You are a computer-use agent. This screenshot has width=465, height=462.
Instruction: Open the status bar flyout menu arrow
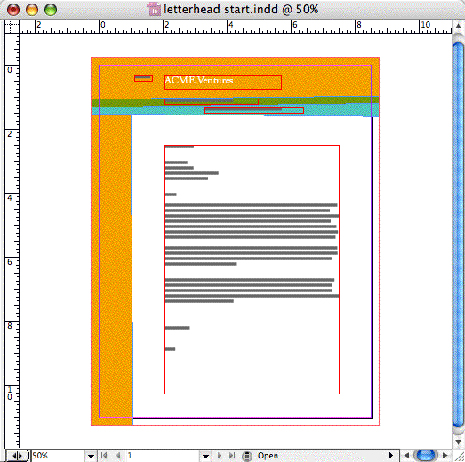pos(391,455)
